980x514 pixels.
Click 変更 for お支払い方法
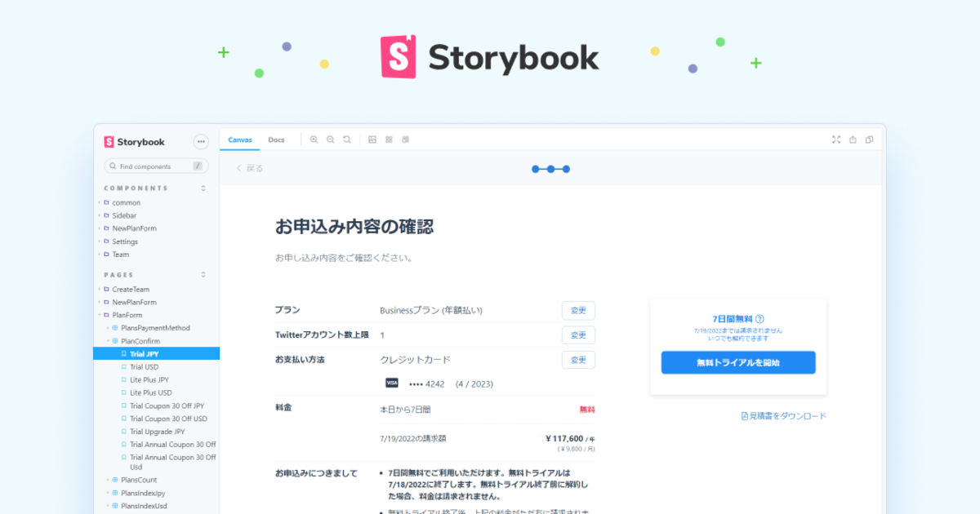click(x=578, y=360)
